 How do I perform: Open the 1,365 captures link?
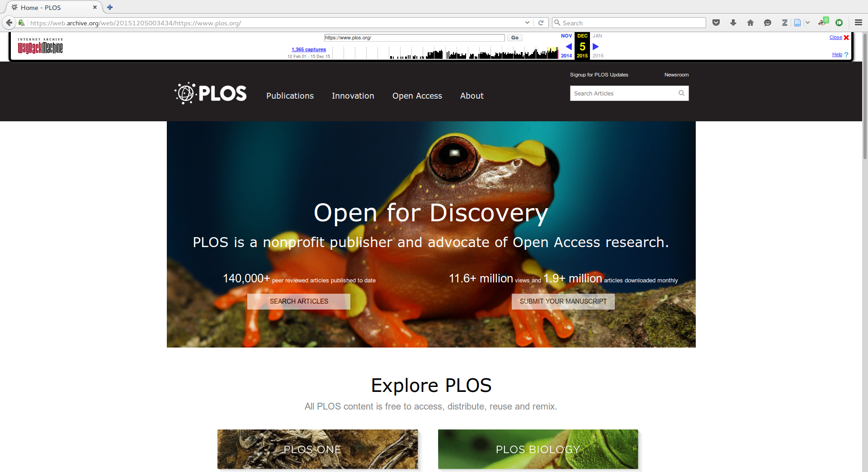click(x=309, y=49)
